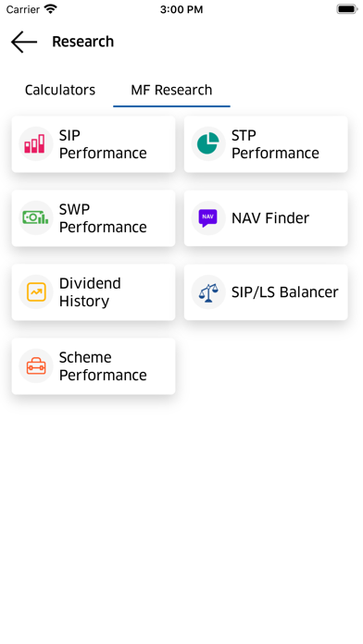Click the battery indicator in status bar
Image resolution: width=363 pixels, height=644 pixels.
tap(347, 9)
